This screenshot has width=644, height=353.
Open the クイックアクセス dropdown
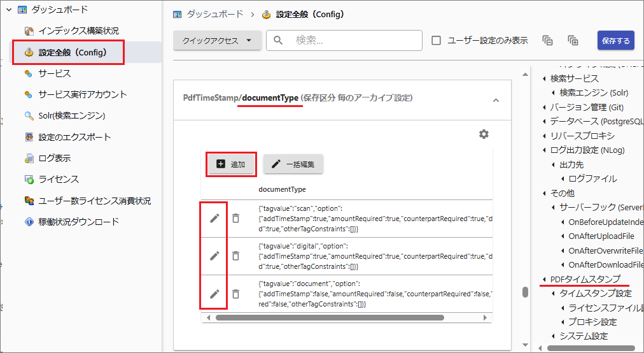pyautogui.click(x=217, y=41)
